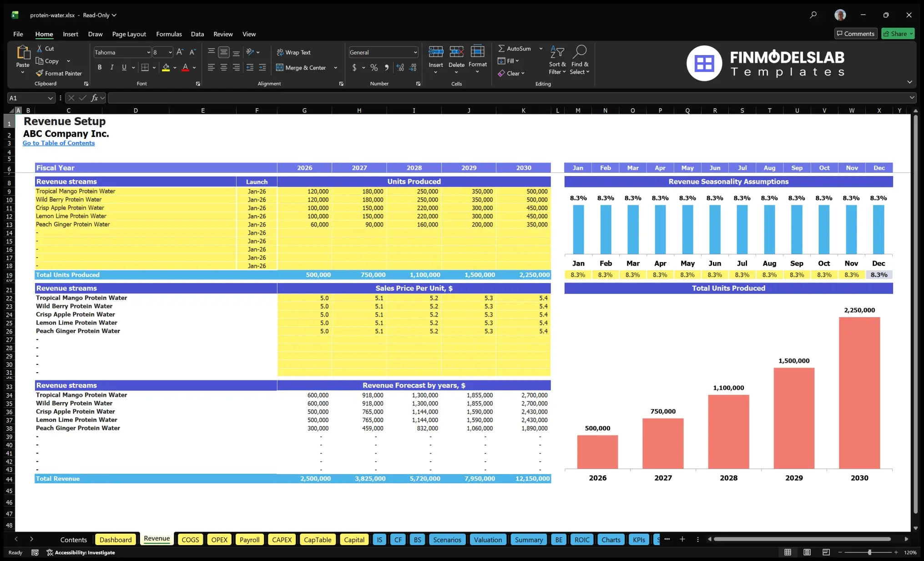Click the Borders icon
Screen dimensions: 924x561
click(x=145, y=67)
